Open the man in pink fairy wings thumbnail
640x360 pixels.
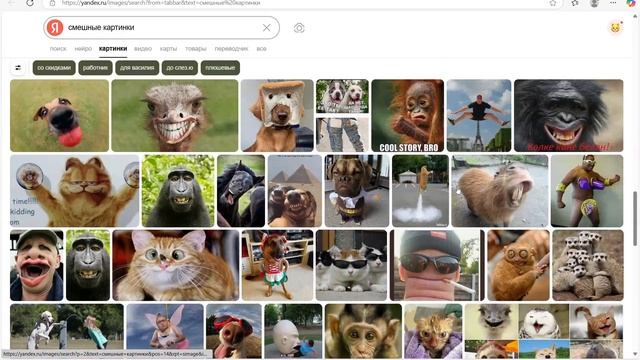point(165,331)
